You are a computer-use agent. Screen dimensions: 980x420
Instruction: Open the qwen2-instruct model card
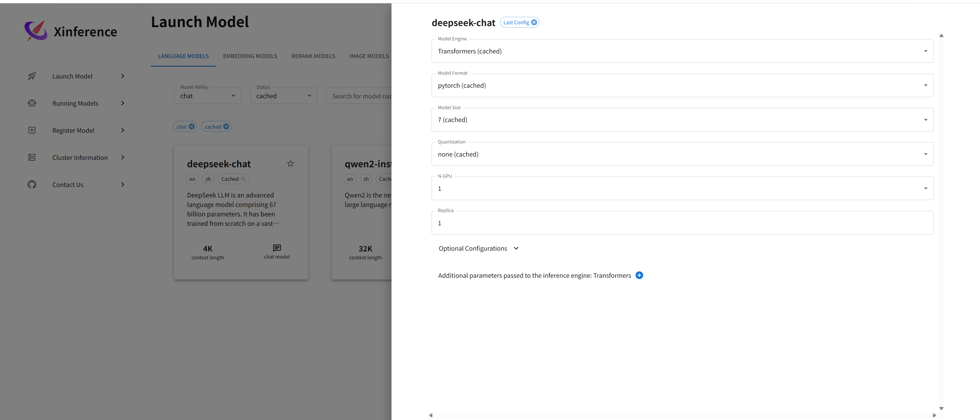[361, 213]
